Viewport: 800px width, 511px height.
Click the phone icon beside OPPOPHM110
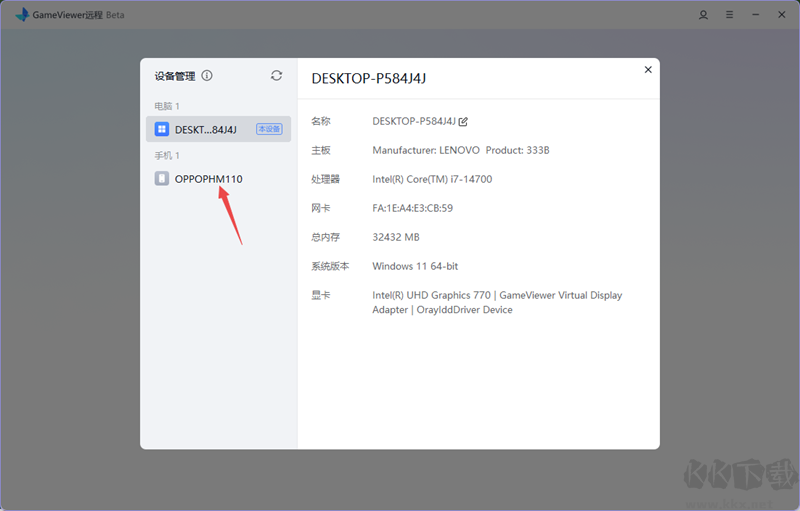coord(162,179)
